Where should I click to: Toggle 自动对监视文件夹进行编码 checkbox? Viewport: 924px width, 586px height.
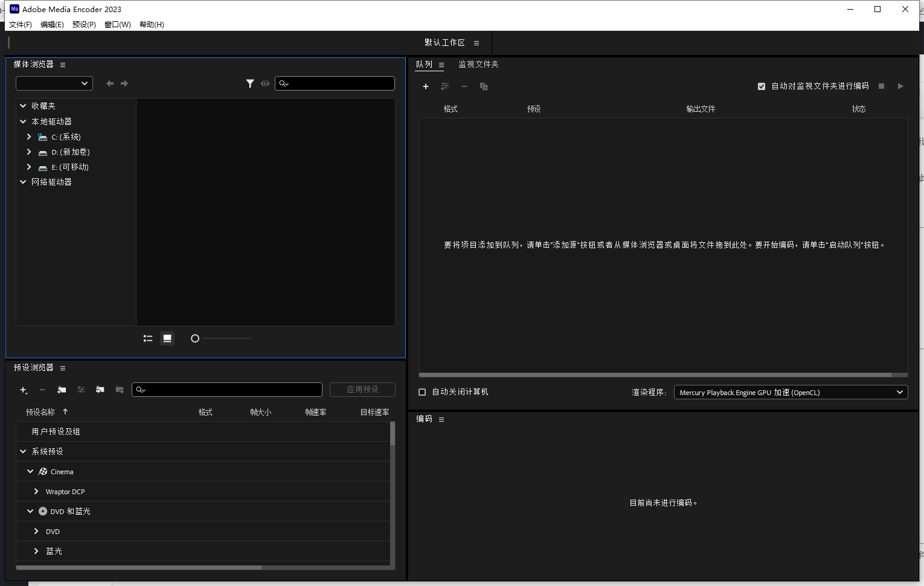coord(762,86)
